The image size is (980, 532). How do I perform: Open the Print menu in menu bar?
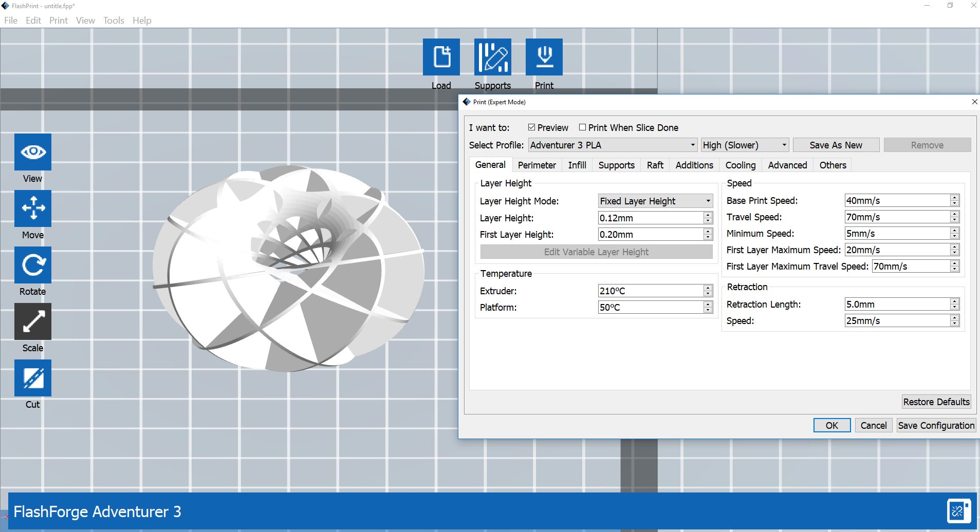point(59,21)
